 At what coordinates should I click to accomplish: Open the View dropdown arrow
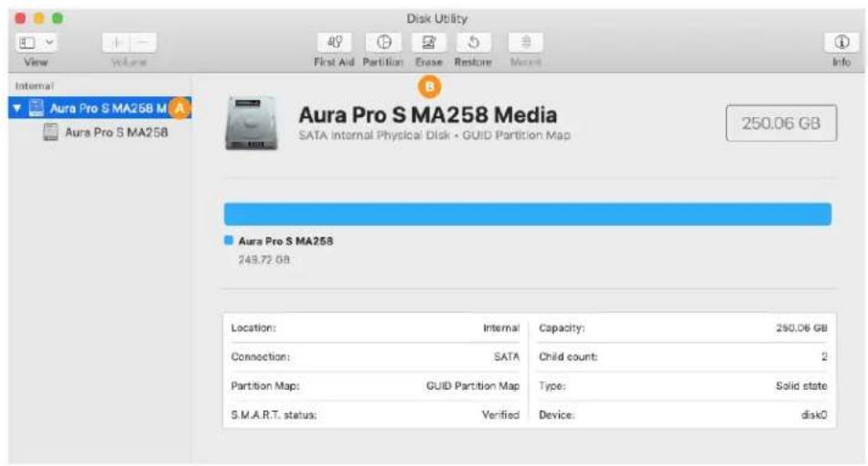tap(48, 43)
